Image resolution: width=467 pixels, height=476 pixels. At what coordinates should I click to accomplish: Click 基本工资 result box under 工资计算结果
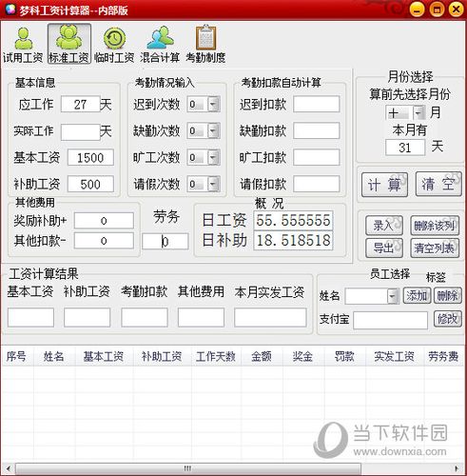(x=30, y=317)
